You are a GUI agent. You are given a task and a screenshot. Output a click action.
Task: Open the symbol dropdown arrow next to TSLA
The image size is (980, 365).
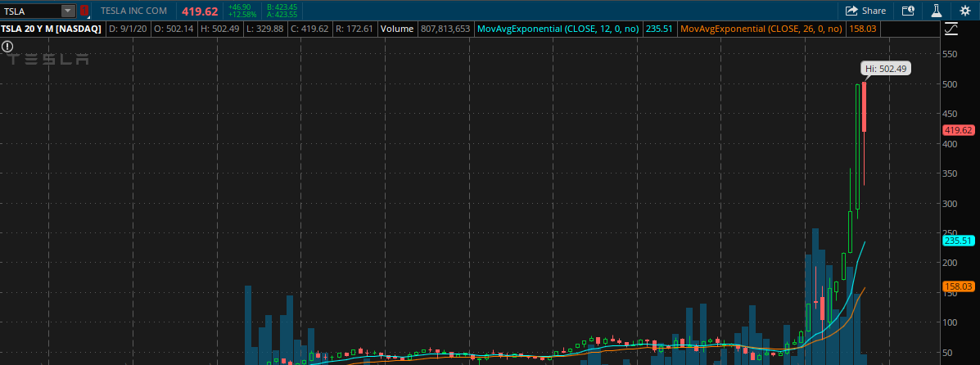(x=68, y=11)
